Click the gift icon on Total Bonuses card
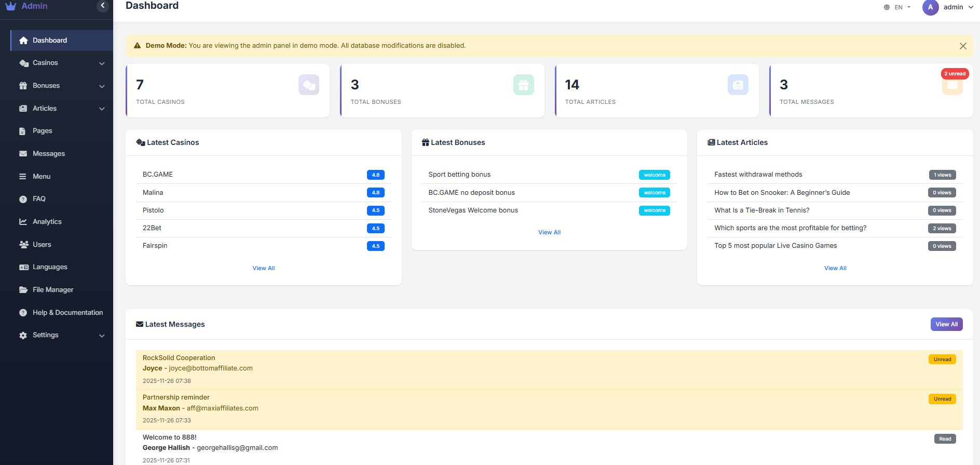 (x=523, y=85)
